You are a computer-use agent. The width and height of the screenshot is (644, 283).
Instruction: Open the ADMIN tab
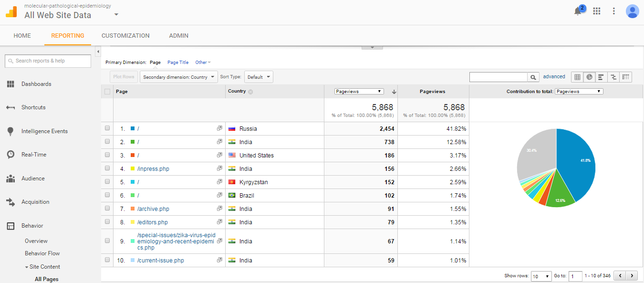(x=179, y=36)
